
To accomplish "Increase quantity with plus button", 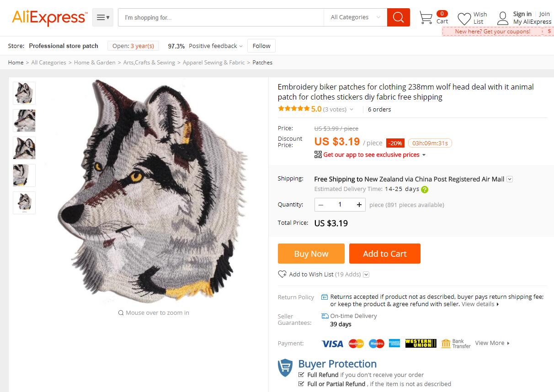I will coord(359,205).
